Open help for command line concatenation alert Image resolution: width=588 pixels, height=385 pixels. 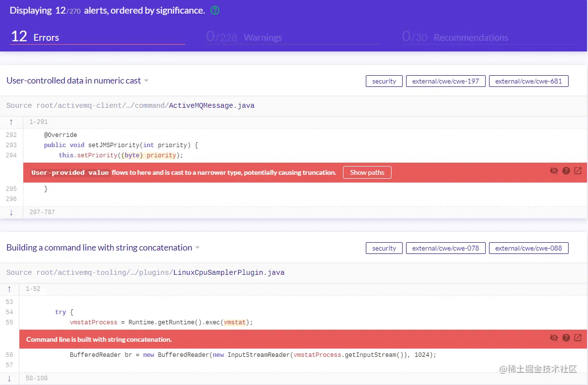pyautogui.click(x=566, y=338)
